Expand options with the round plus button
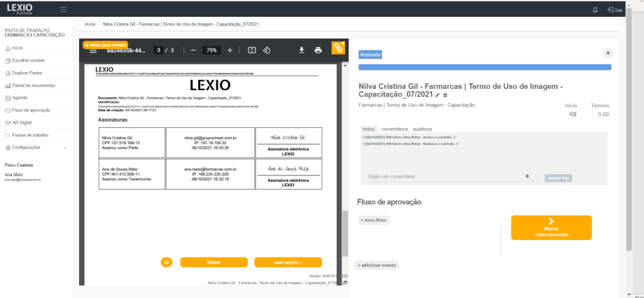644x298 pixels. click(x=607, y=53)
